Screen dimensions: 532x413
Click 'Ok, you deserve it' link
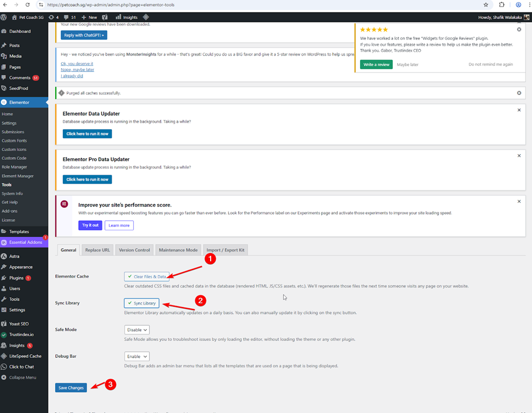click(x=77, y=64)
